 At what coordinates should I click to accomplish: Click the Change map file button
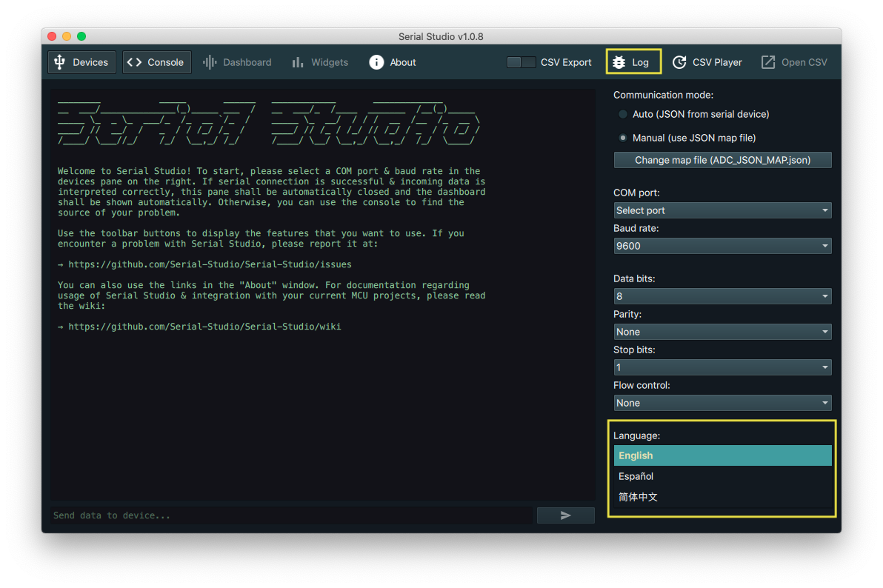722,160
